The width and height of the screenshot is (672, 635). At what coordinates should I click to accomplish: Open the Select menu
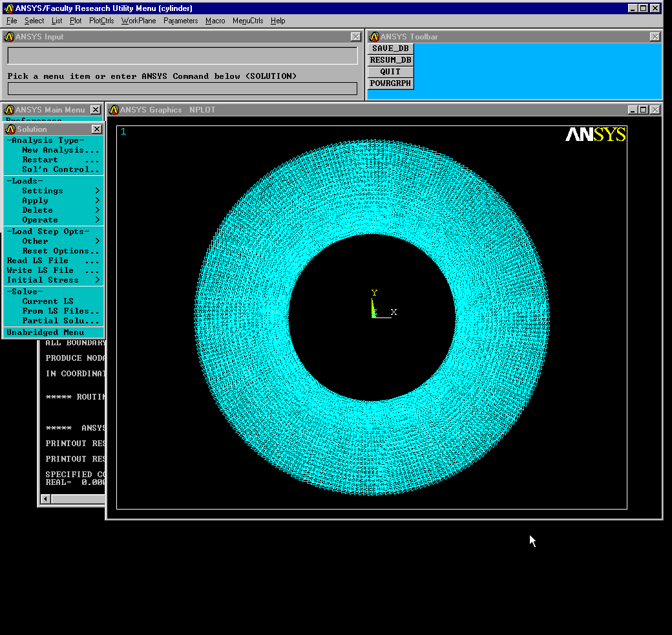34,21
